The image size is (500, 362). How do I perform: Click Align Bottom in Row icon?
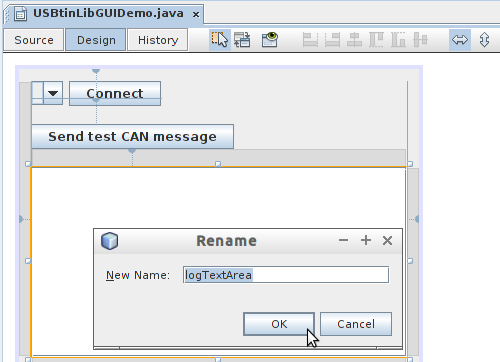pos(398,40)
